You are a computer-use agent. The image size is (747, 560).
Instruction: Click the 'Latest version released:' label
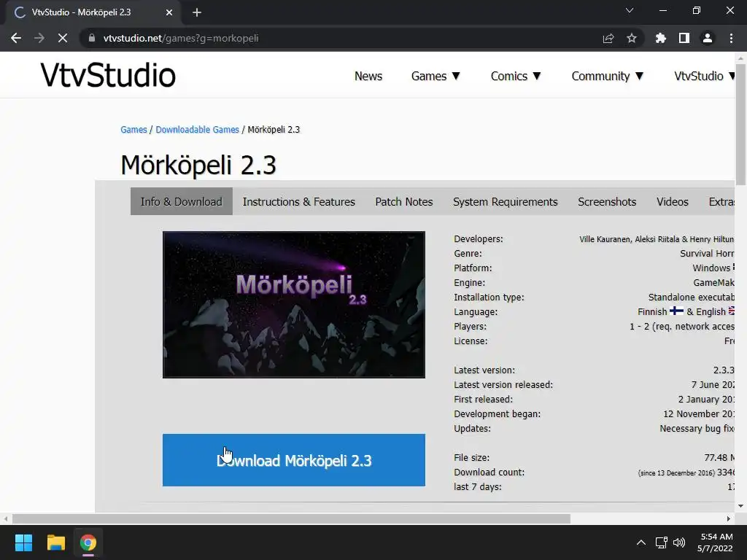click(x=503, y=385)
